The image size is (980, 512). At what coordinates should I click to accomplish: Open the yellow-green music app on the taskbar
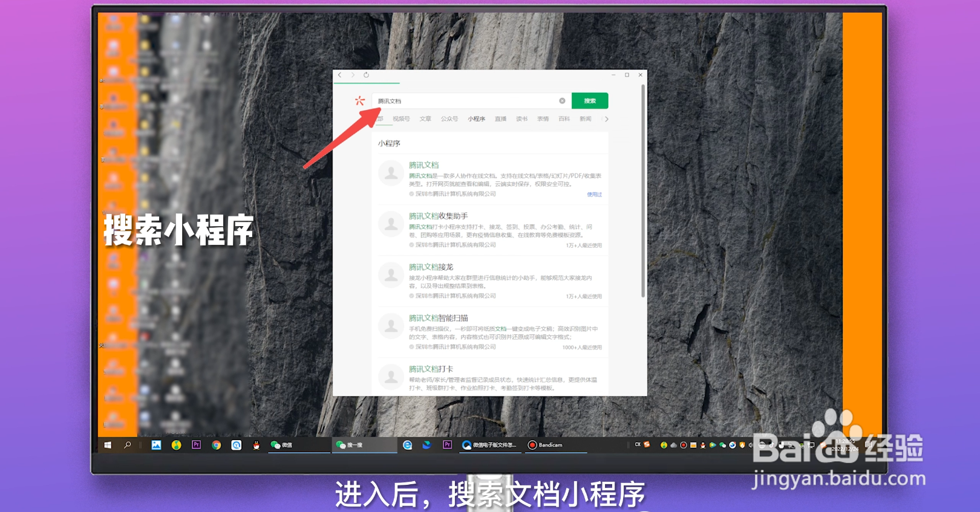tap(176, 445)
